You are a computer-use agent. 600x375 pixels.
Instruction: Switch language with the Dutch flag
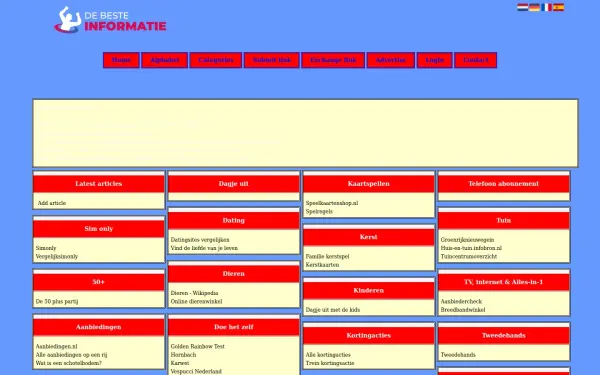coord(522,7)
